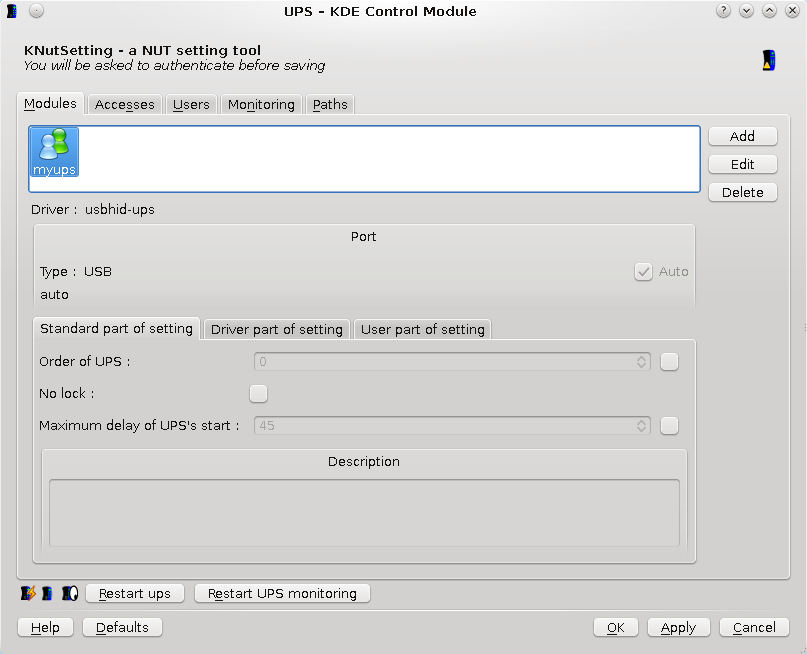Viewport: 807px width, 654px height.
Task: Click the Driver : usbhid-ups label
Action: coord(93,209)
